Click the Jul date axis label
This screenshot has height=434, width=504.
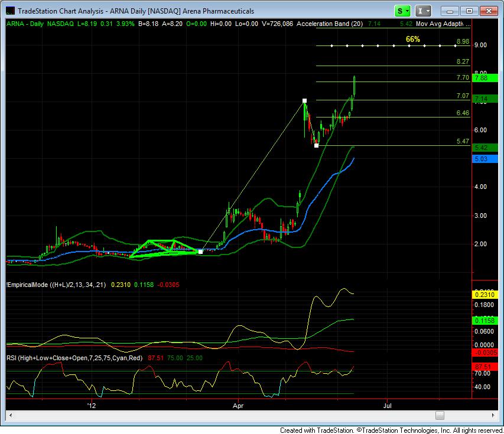point(388,406)
